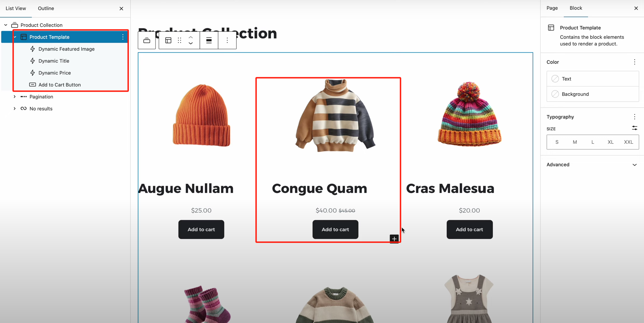This screenshot has height=323, width=644.
Task: Move block up with the up arrow
Action: click(x=191, y=37)
